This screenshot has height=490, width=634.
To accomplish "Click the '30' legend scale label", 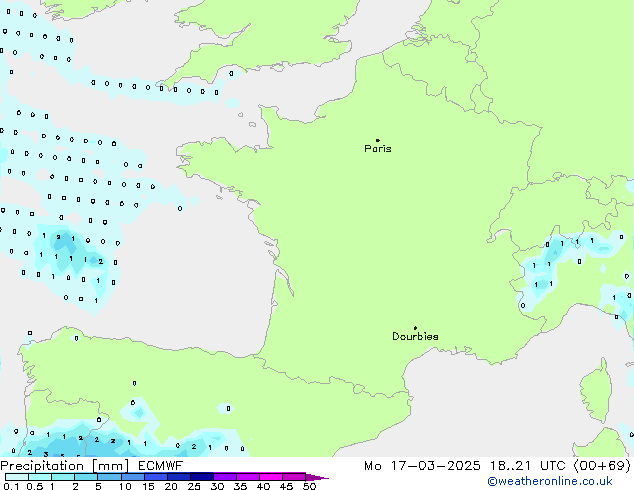I will 217,486.
